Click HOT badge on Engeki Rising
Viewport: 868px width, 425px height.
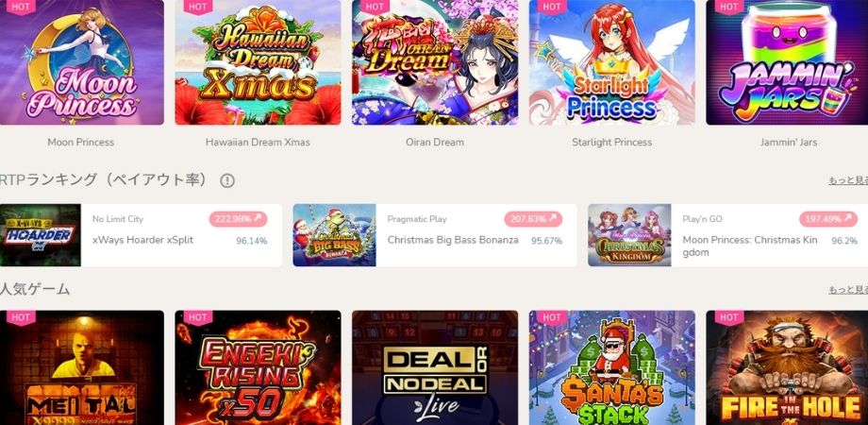pyautogui.click(x=197, y=317)
